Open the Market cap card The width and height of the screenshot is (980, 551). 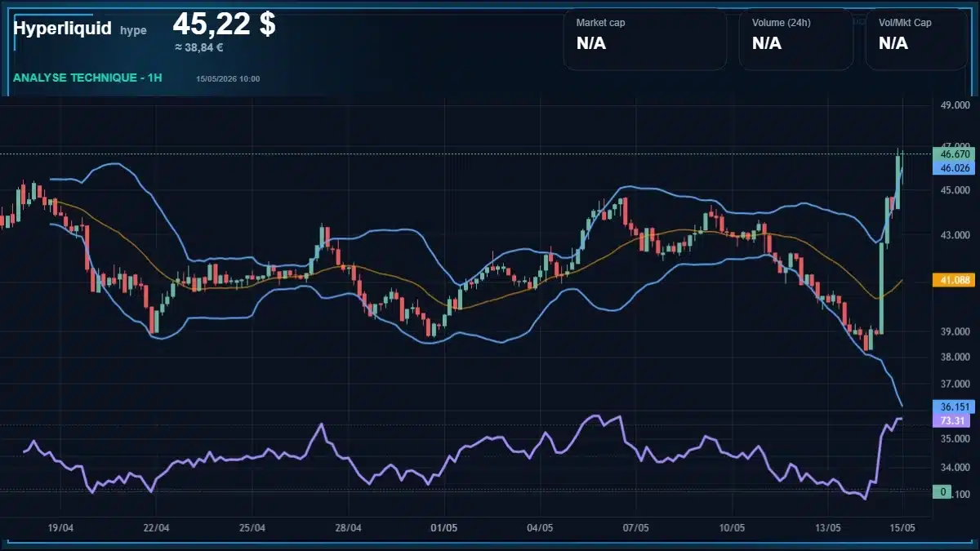coord(644,39)
